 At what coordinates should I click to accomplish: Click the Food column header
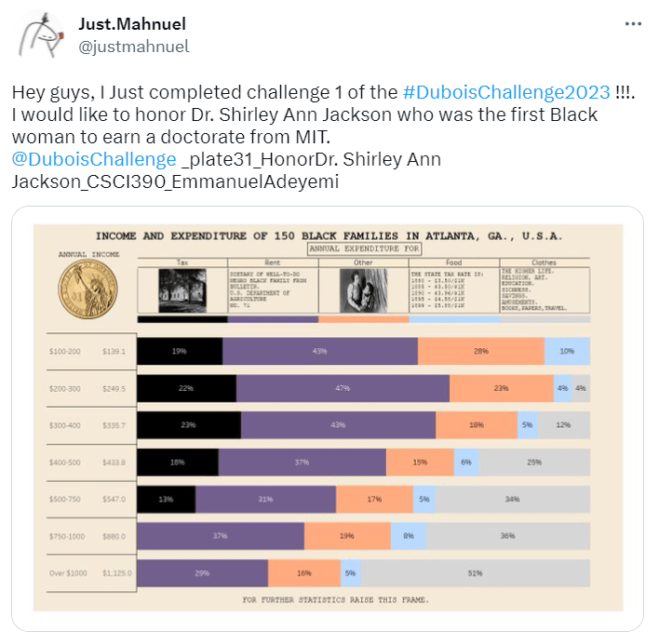click(x=453, y=263)
